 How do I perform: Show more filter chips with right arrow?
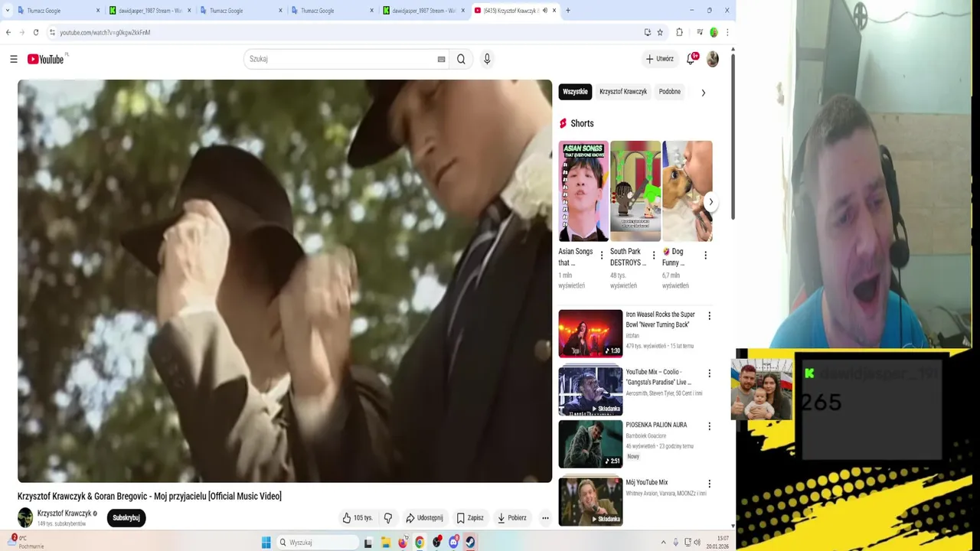click(703, 93)
